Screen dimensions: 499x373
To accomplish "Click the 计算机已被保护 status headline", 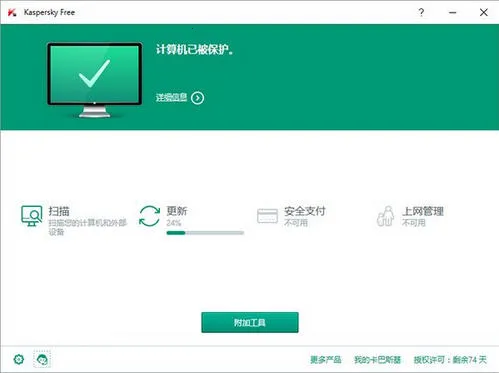I will [x=195, y=50].
